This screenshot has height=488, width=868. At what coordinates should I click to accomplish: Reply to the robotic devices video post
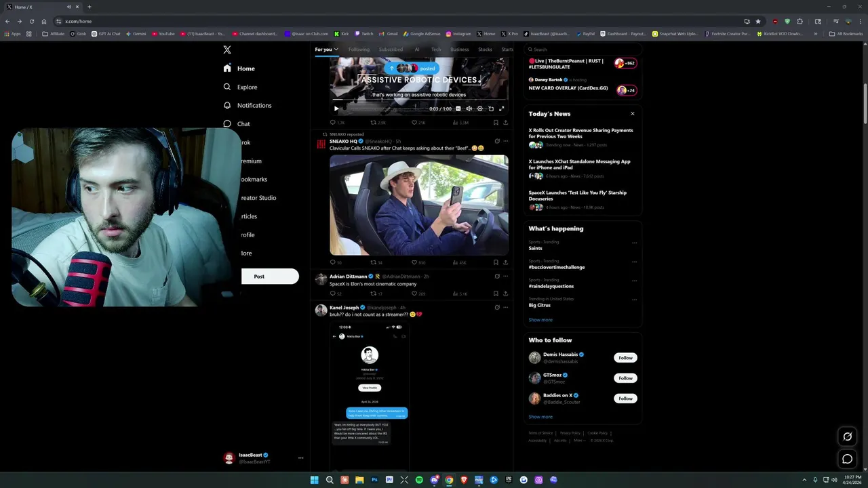click(x=336, y=123)
